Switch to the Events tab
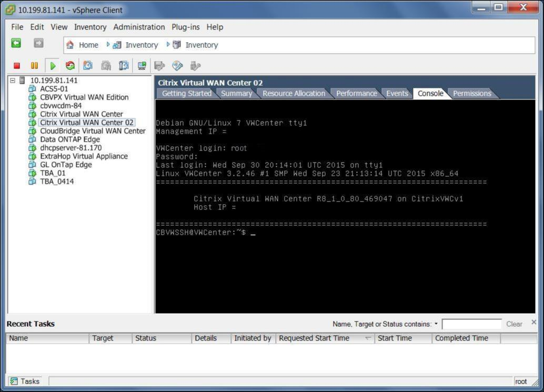Viewport: 544px width, 392px height. point(397,93)
